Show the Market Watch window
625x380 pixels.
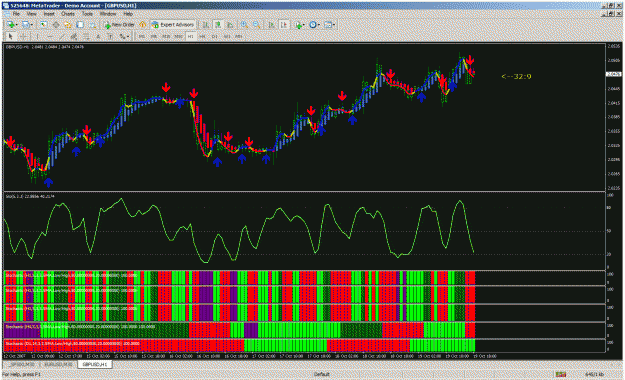[43, 25]
